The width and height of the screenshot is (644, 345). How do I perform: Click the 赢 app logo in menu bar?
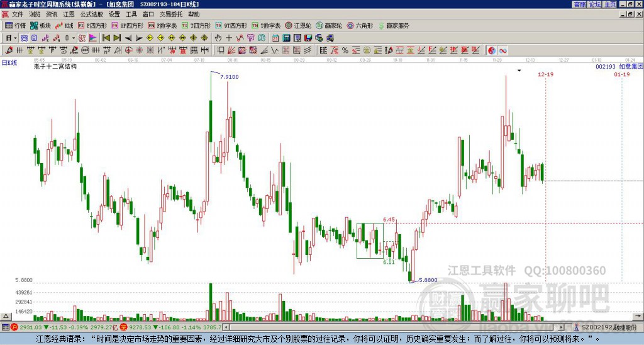(5, 14)
